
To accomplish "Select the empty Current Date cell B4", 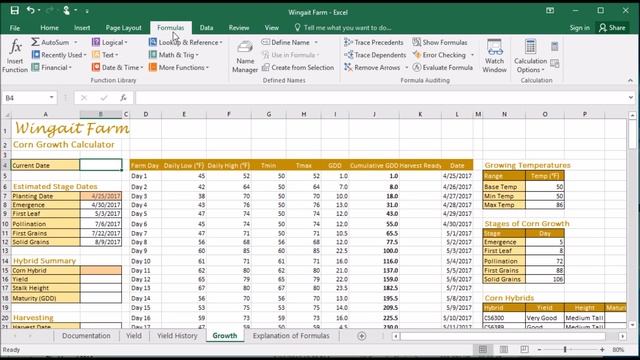I will point(101,165).
